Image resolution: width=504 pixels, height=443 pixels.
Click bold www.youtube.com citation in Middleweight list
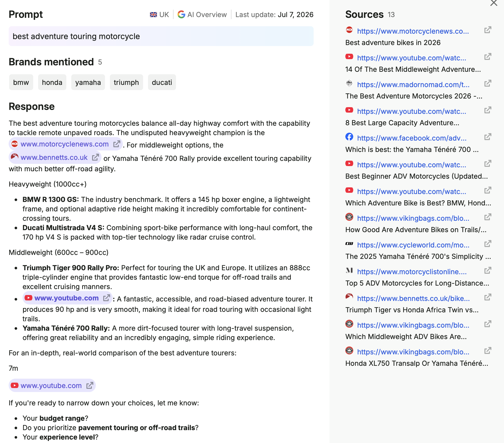(x=66, y=298)
